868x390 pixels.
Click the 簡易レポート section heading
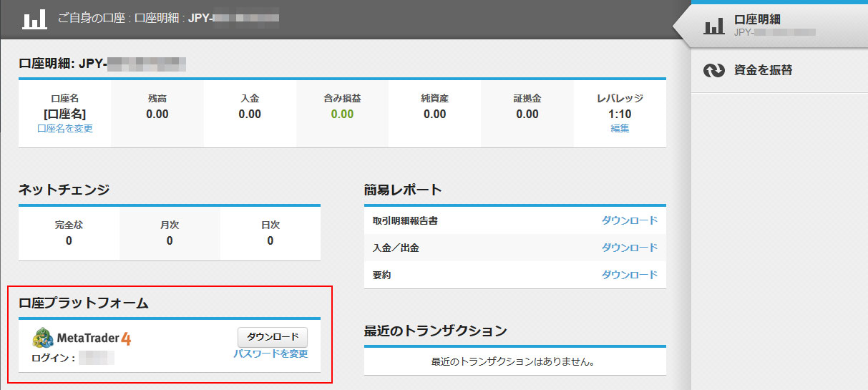coord(403,190)
